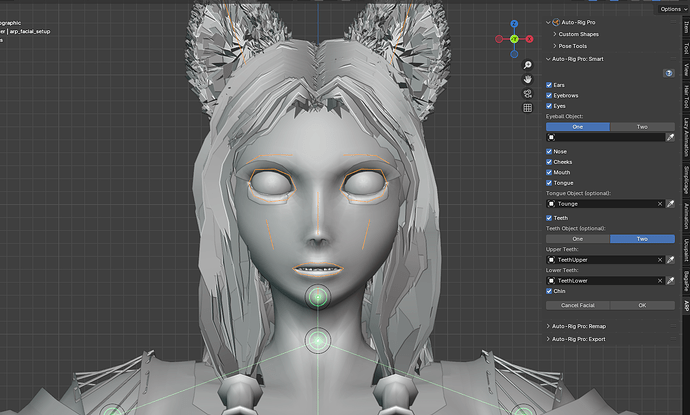This screenshot has width=690, height=415.
Task: Use the Eyeball Object eyedropper
Action: click(670, 137)
